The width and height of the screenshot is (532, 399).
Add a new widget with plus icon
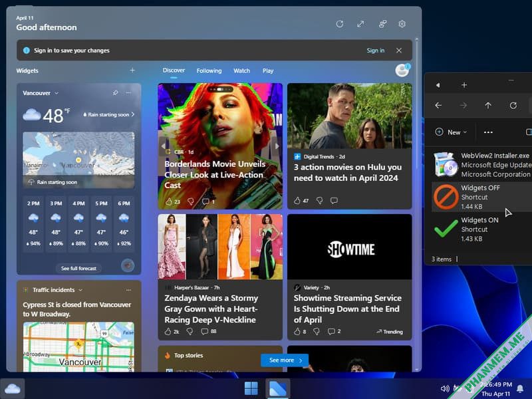click(x=132, y=70)
